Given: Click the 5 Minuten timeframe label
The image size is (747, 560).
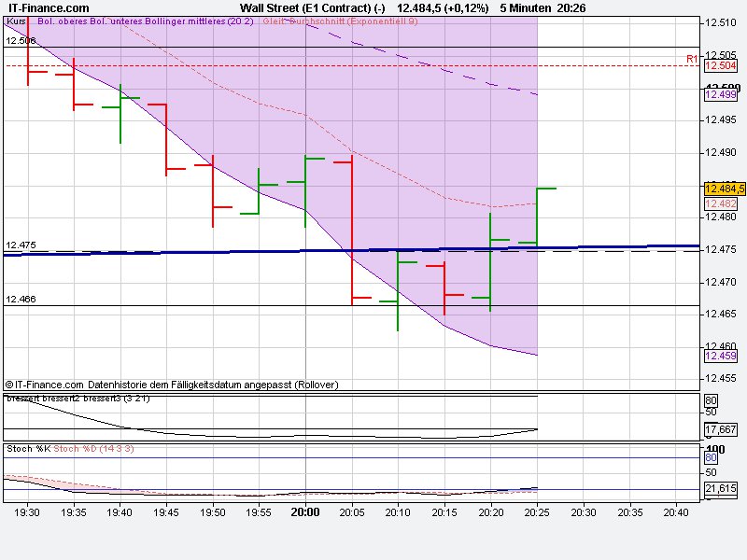Looking at the screenshot, I should pyautogui.click(x=525, y=7).
